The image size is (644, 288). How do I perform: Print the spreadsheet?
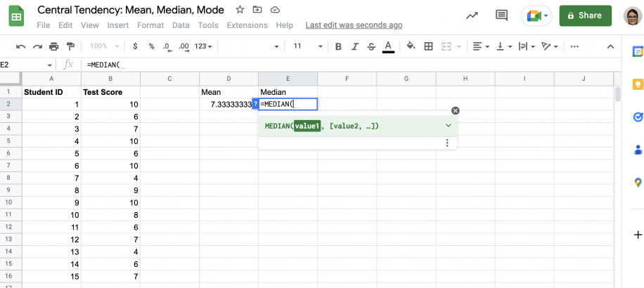[x=54, y=46]
